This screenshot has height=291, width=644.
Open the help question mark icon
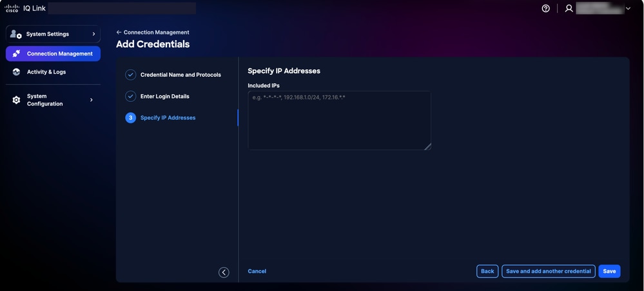(545, 8)
